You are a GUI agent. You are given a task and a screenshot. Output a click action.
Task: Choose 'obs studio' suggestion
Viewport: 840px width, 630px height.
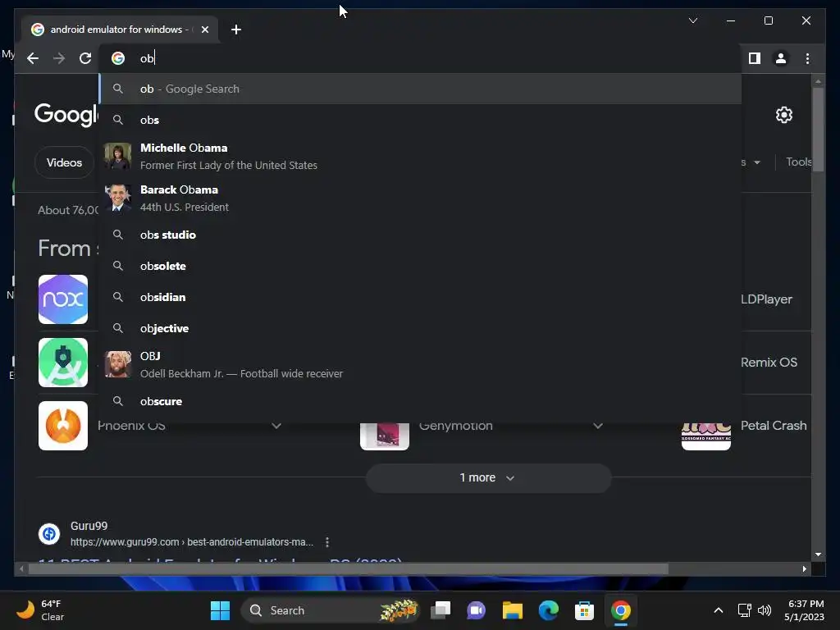(x=421, y=235)
